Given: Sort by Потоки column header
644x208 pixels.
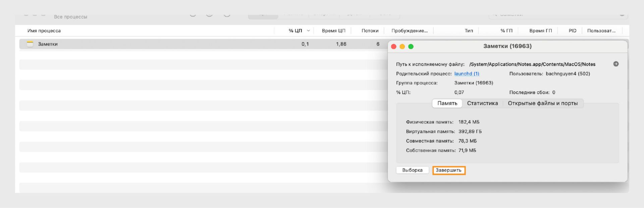Looking at the screenshot, I should pos(370,31).
